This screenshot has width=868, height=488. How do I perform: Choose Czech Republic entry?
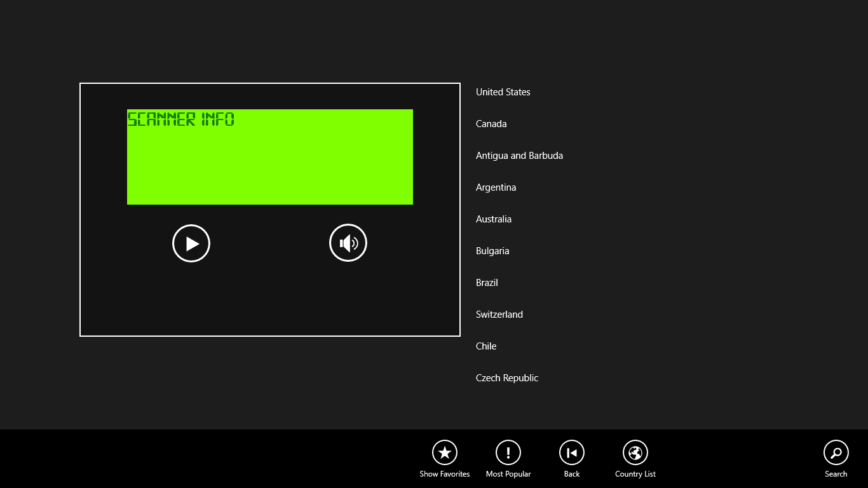[x=507, y=378]
